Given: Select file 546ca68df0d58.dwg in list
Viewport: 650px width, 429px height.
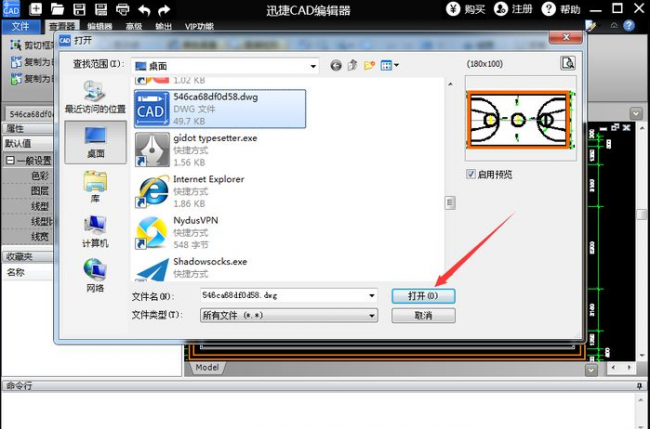Looking at the screenshot, I should point(220,109).
